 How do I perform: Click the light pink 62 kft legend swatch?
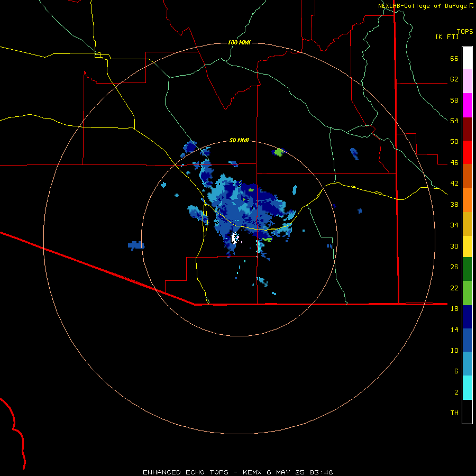(x=467, y=81)
